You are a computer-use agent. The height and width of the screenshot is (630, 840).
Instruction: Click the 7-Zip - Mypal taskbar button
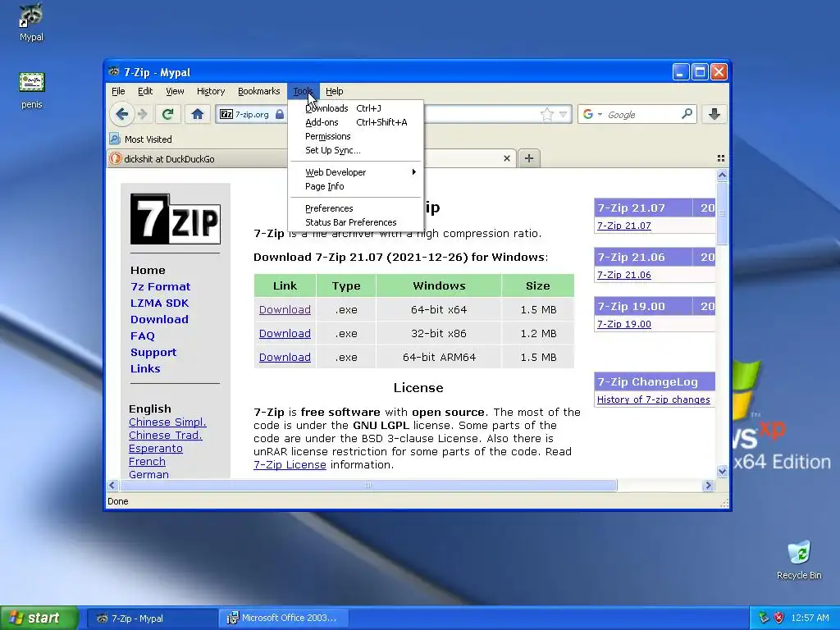pyautogui.click(x=152, y=618)
